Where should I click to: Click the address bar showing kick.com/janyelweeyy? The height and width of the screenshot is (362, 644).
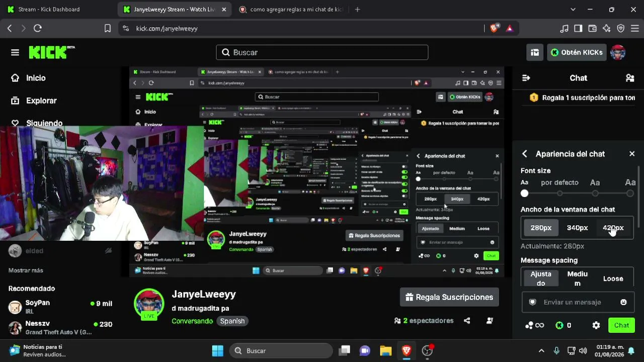pyautogui.click(x=302, y=29)
